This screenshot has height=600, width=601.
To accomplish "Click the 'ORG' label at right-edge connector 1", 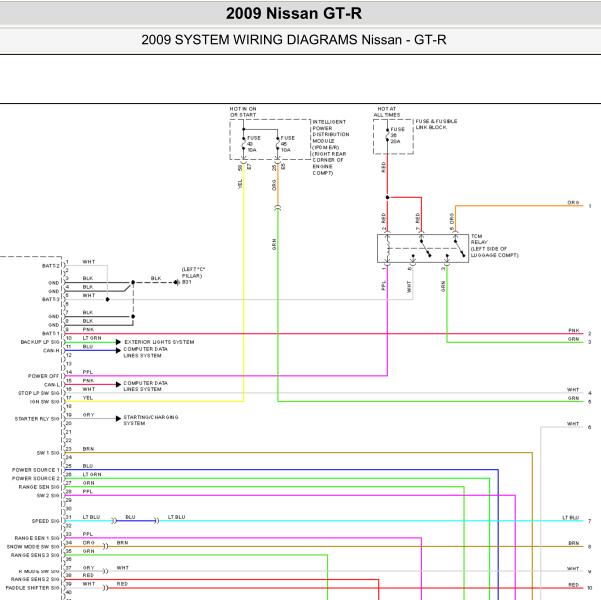I will click(x=573, y=202).
